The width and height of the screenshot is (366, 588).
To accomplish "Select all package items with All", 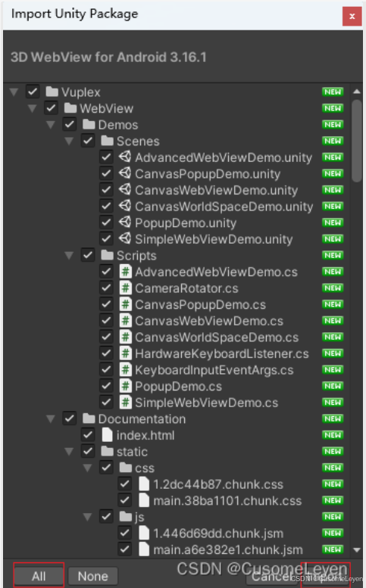I will pos(39,576).
